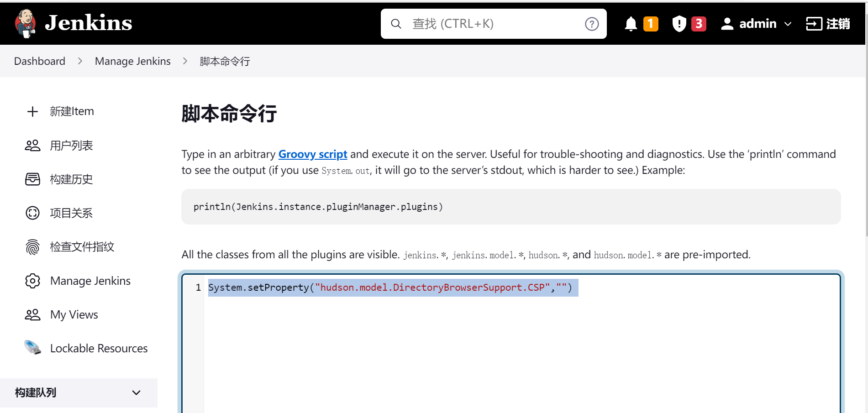
Task: Click the Lockable Resources USB icon
Action: pyautogui.click(x=32, y=348)
